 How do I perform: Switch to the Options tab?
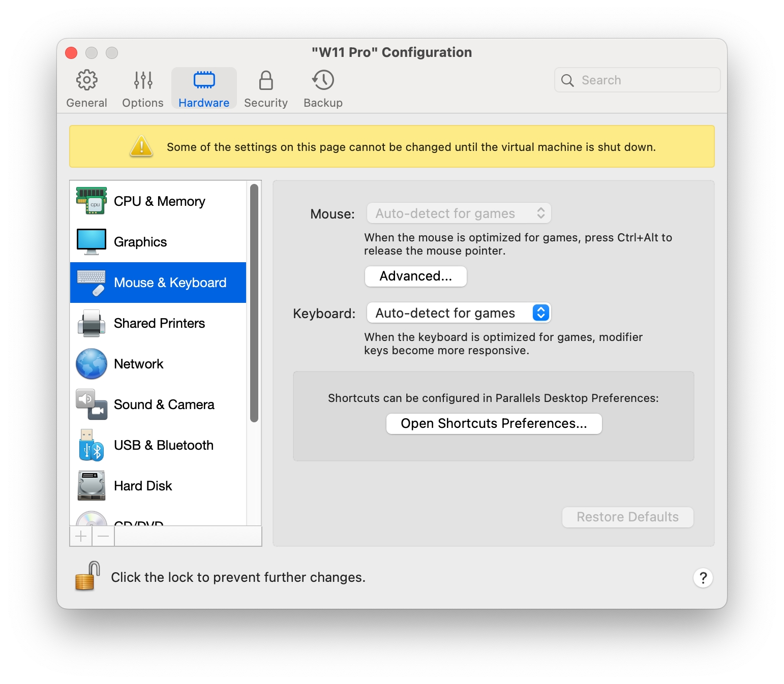[x=143, y=88]
